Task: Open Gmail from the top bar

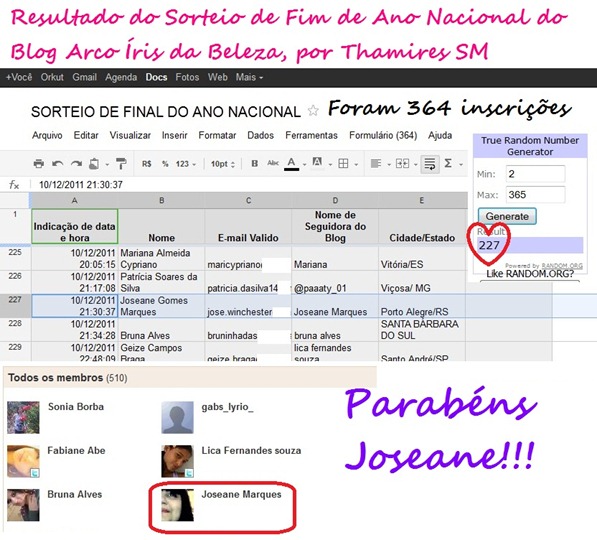Action: 85,77
